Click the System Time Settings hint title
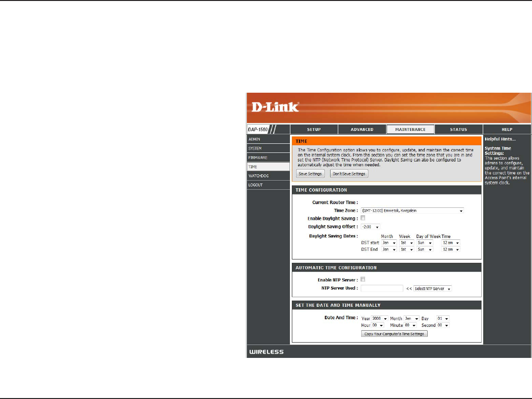Image resolution: width=532 pixels, height=399 pixels. click(x=498, y=151)
